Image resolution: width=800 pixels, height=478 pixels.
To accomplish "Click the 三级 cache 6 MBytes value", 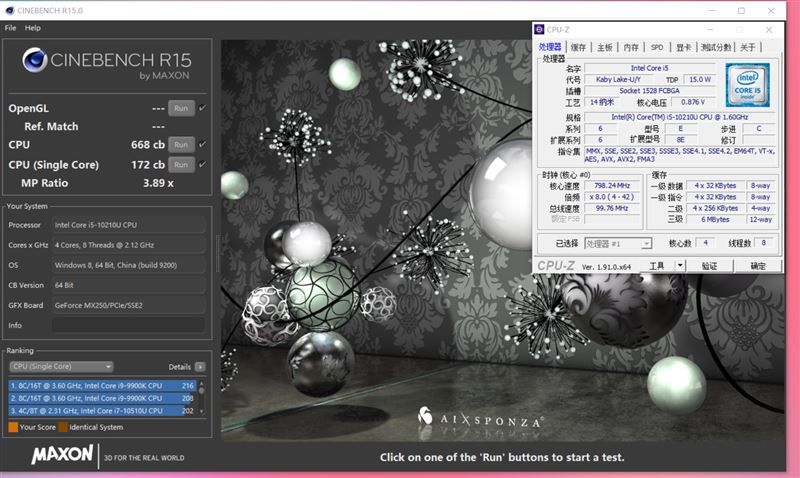I will 715,219.
